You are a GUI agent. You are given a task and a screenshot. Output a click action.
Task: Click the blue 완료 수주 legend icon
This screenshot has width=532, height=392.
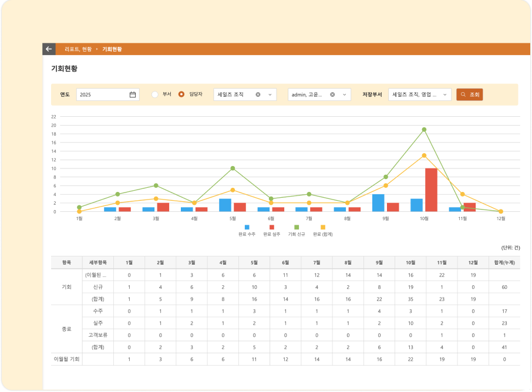(247, 227)
